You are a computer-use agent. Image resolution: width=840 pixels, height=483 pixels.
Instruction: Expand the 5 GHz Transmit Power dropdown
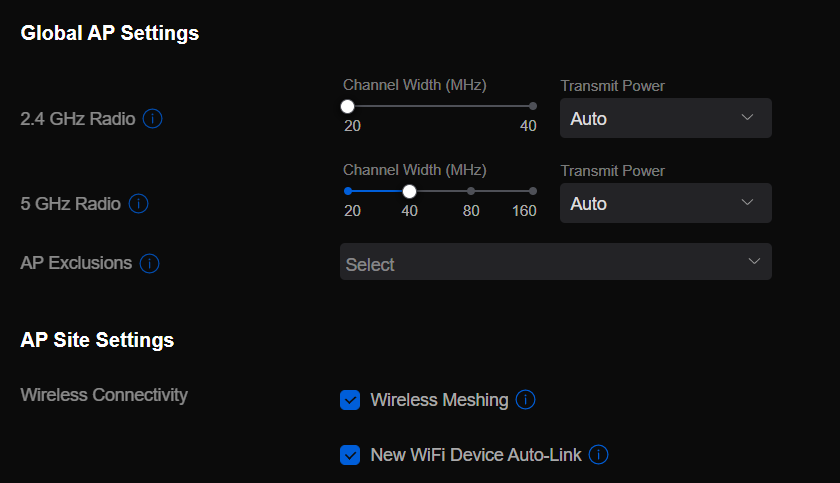click(x=665, y=203)
